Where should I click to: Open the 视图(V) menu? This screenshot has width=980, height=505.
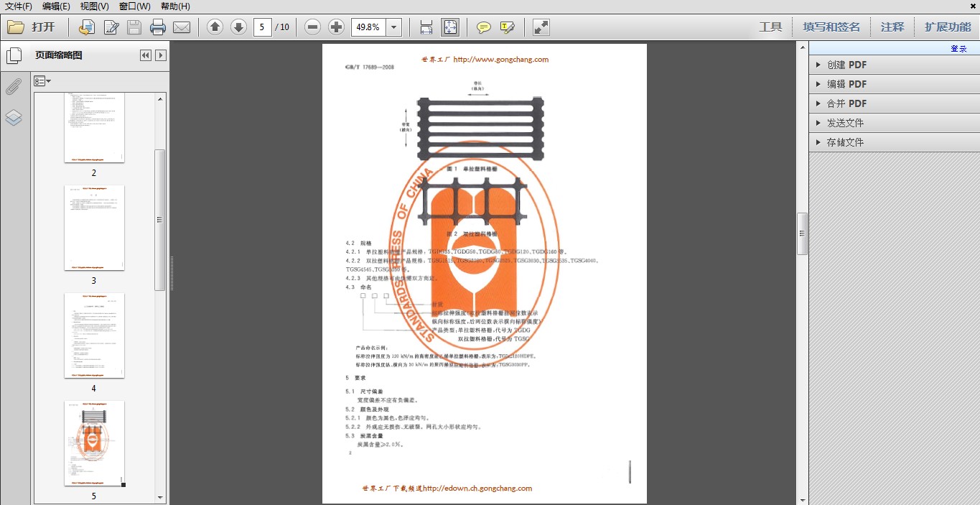coord(94,6)
